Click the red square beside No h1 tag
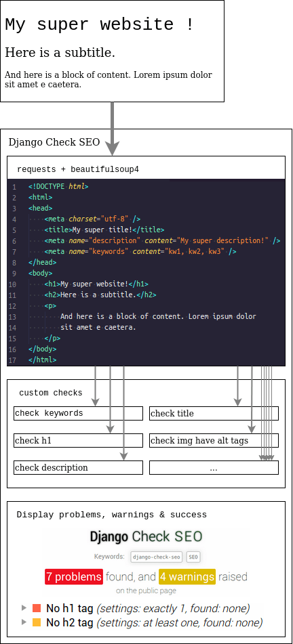The width and height of the screenshot is (293, 644). point(37,608)
